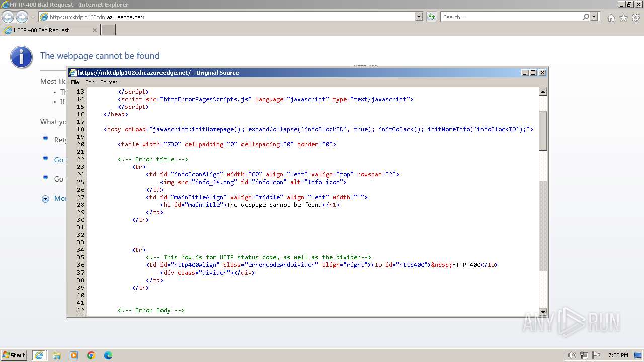The height and width of the screenshot is (362, 644).
Task: Click the source viewer scroll down arrow
Action: click(x=543, y=312)
